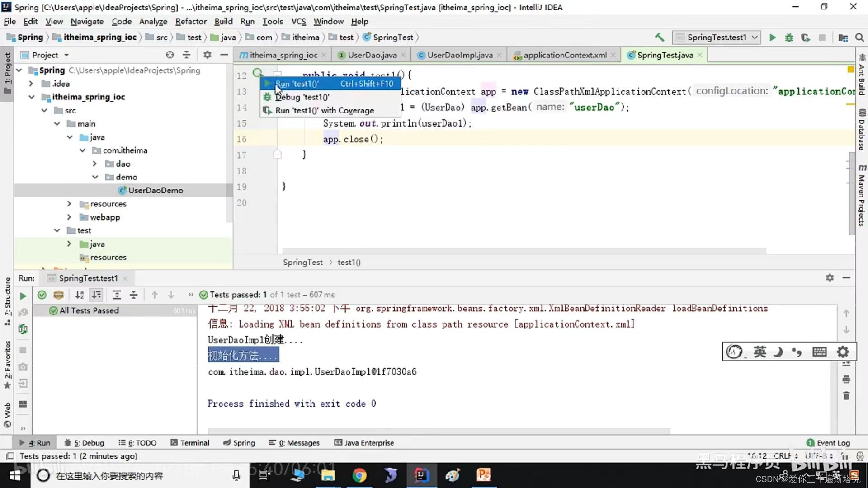Open the Terminal tool window
This screenshot has height=488, width=868.
tap(190, 443)
